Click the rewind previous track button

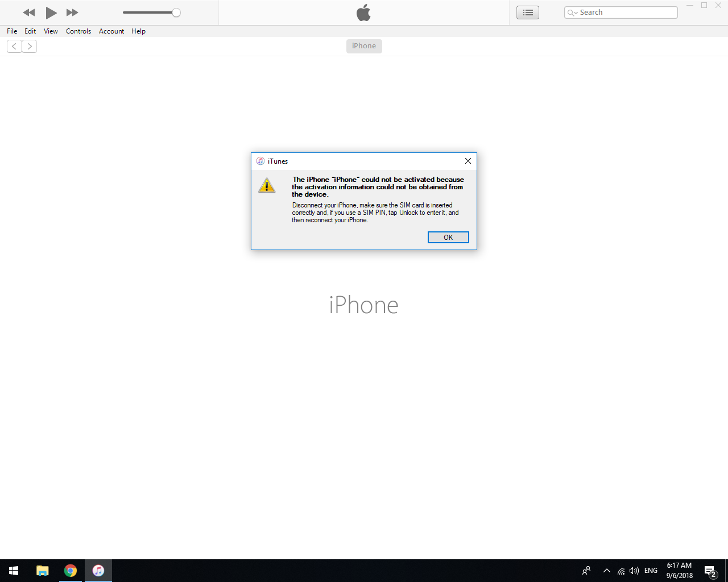(29, 13)
